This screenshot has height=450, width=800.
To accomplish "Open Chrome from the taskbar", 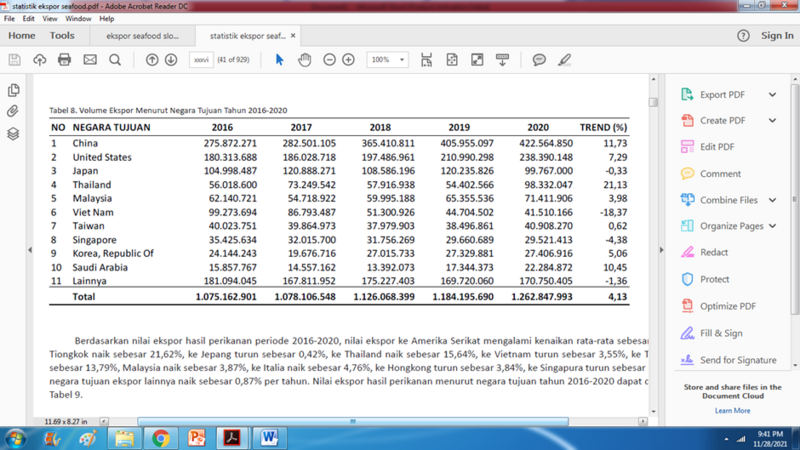I will pos(161,438).
